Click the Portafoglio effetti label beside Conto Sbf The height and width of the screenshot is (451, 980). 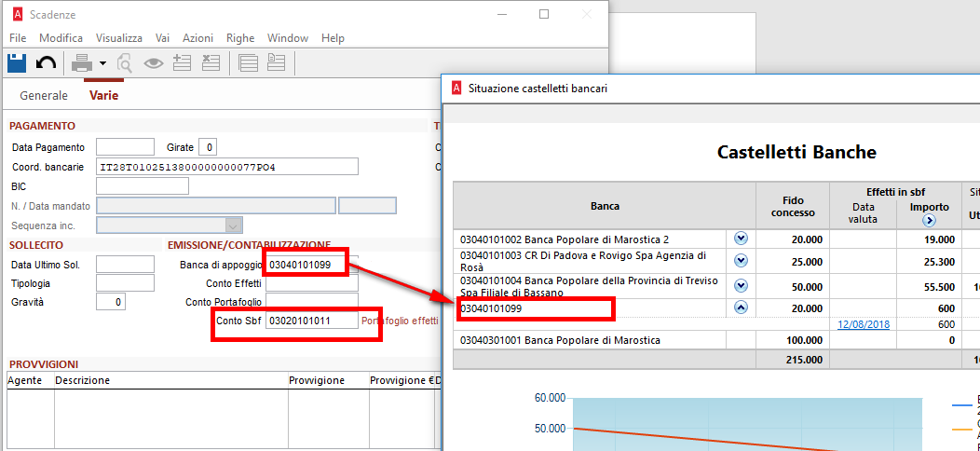click(400, 321)
